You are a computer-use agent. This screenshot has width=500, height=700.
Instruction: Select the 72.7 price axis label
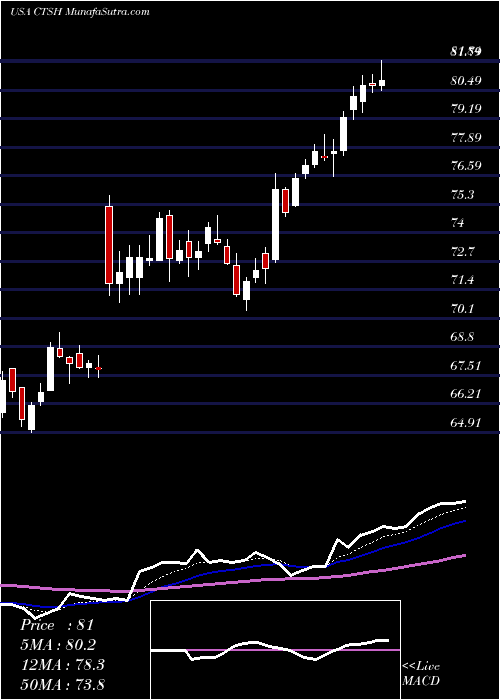tap(463, 252)
